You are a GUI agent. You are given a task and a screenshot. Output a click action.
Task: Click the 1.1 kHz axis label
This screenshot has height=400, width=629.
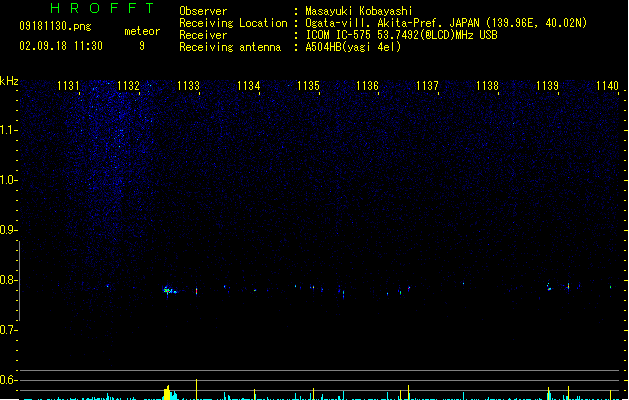point(8,130)
